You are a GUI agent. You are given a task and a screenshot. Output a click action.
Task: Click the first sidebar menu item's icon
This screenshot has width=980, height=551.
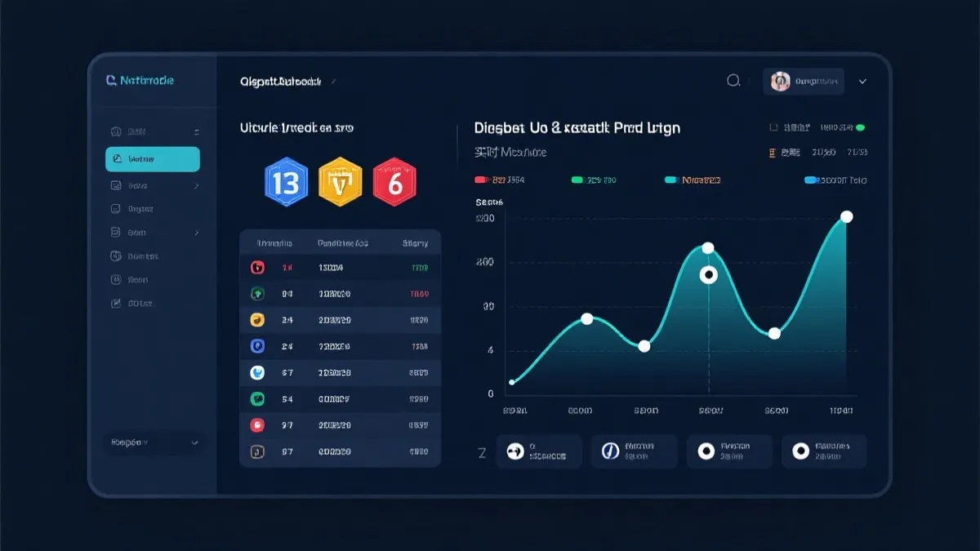point(116,131)
